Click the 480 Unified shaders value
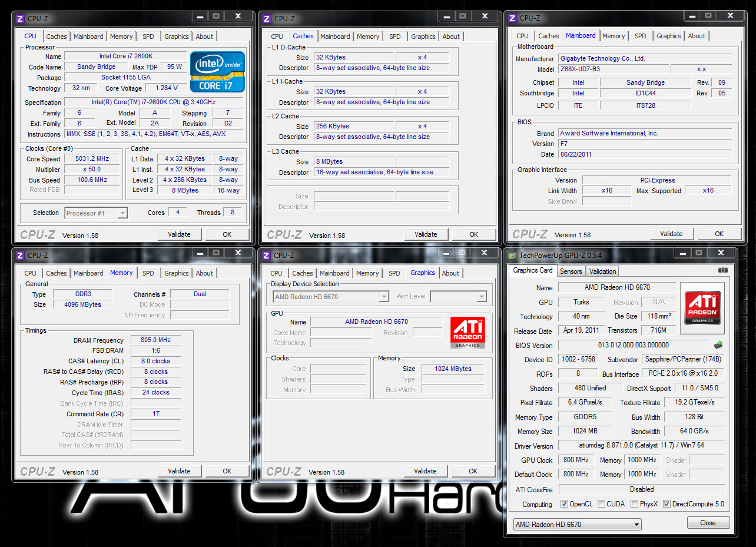The image size is (756, 547). 589,388
